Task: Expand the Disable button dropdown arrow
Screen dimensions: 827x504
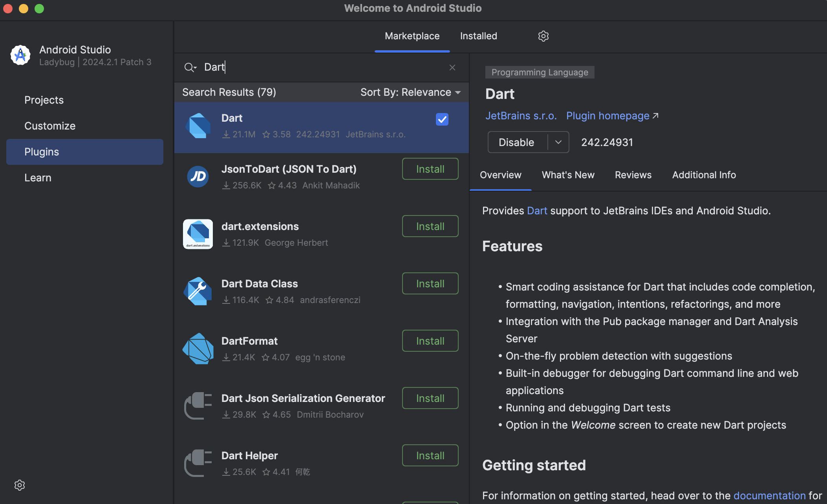Action: (558, 142)
